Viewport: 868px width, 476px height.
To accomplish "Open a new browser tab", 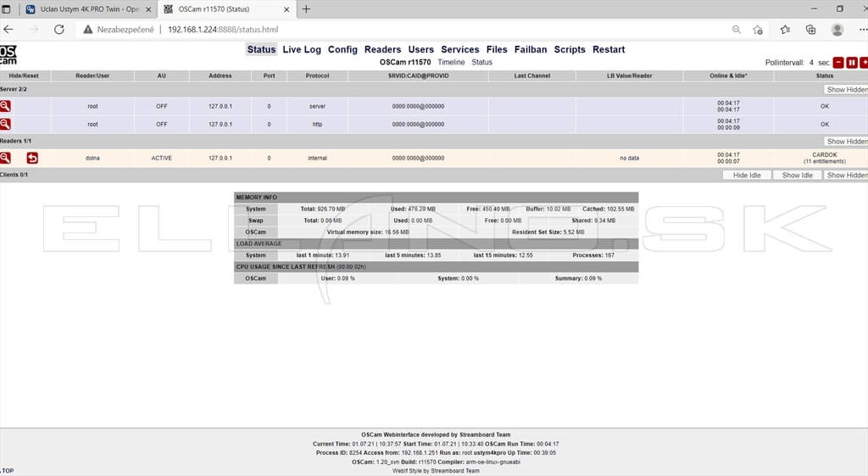I will [306, 8].
